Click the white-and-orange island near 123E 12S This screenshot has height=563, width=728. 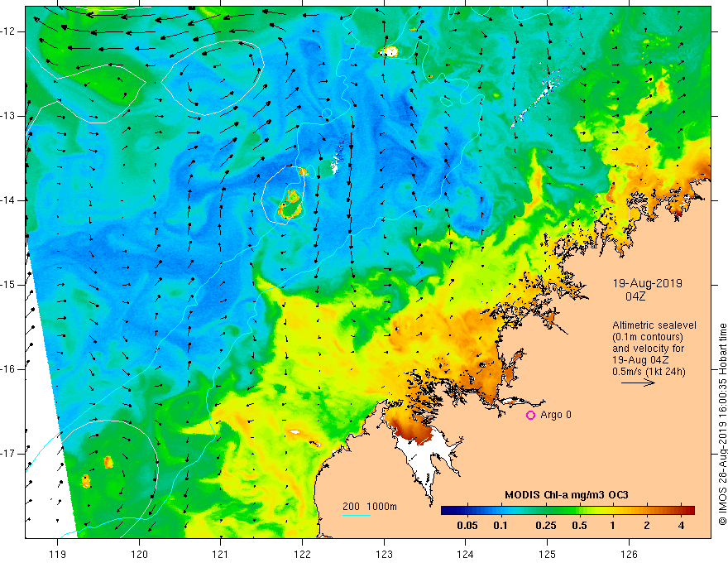389,51
